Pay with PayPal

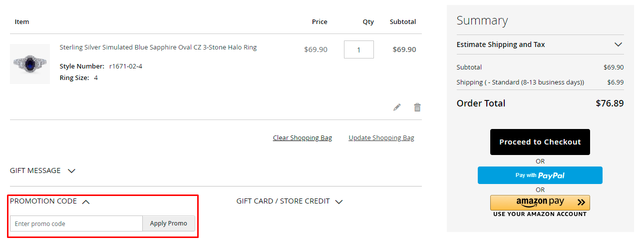(x=540, y=175)
